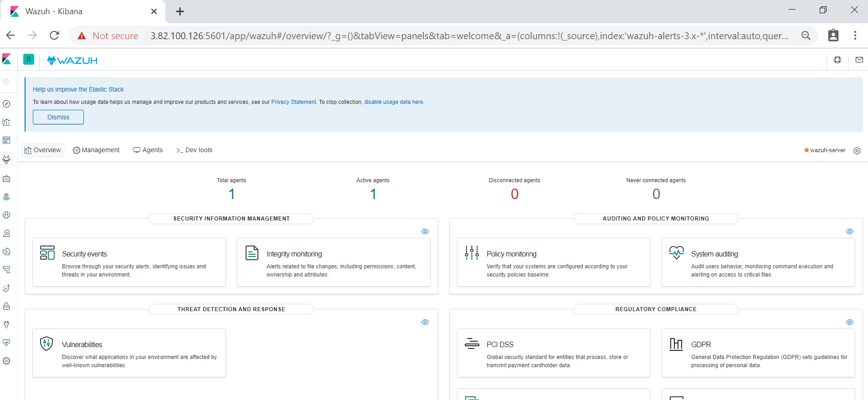Image resolution: width=868 pixels, height=400 pixels.
Task: Open Maps icon in sidebar
Action: point(6,197)
